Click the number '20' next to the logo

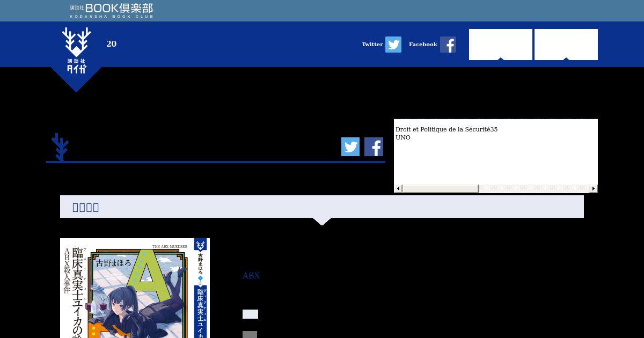coord(112,44)
